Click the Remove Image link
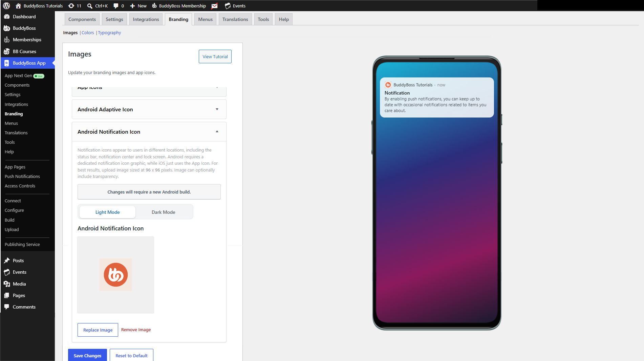Screen dimensions: 644x361 [x=136, y=330]
